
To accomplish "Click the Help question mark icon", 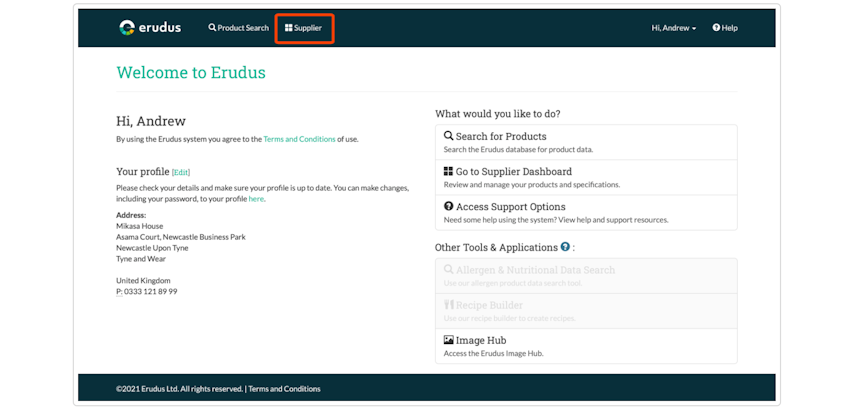I will 716,27.
